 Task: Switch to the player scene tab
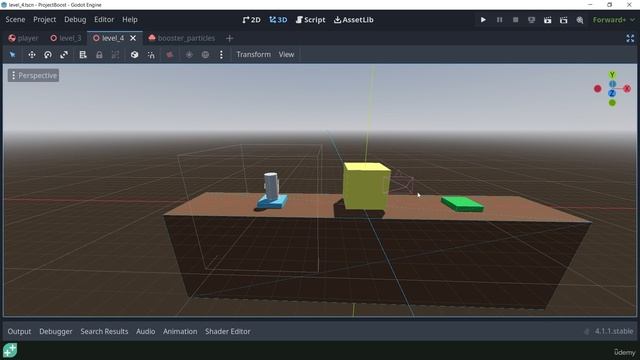pyautogui.click(x=24, y=38)
